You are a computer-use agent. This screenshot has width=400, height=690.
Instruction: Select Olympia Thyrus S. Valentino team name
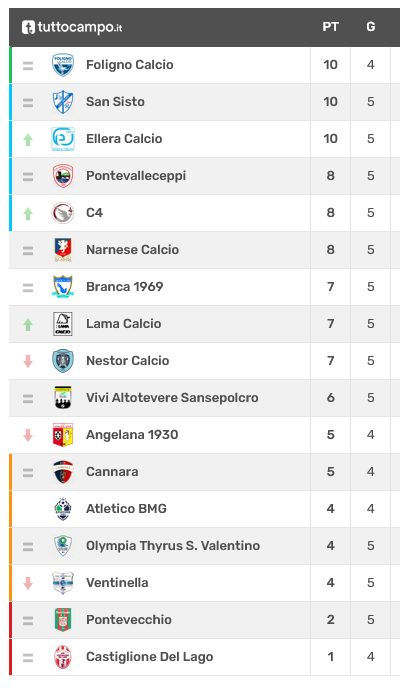tap(173, 545)
